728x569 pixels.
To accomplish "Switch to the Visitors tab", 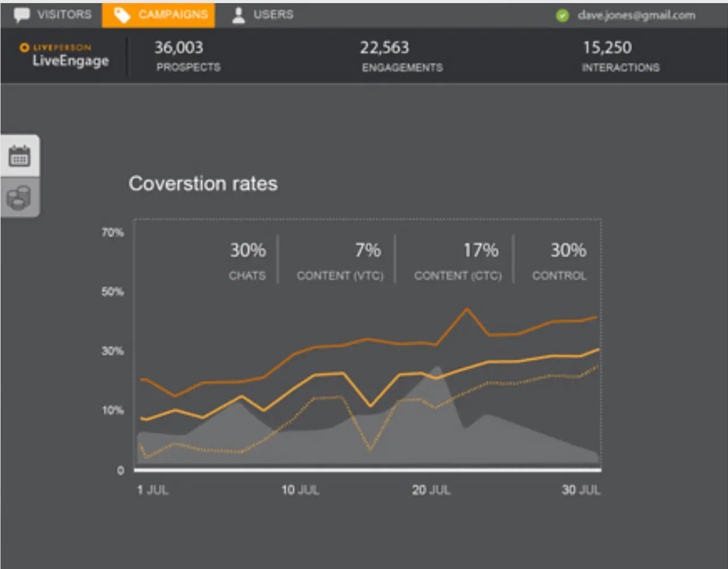I will [x=64, y=15].
